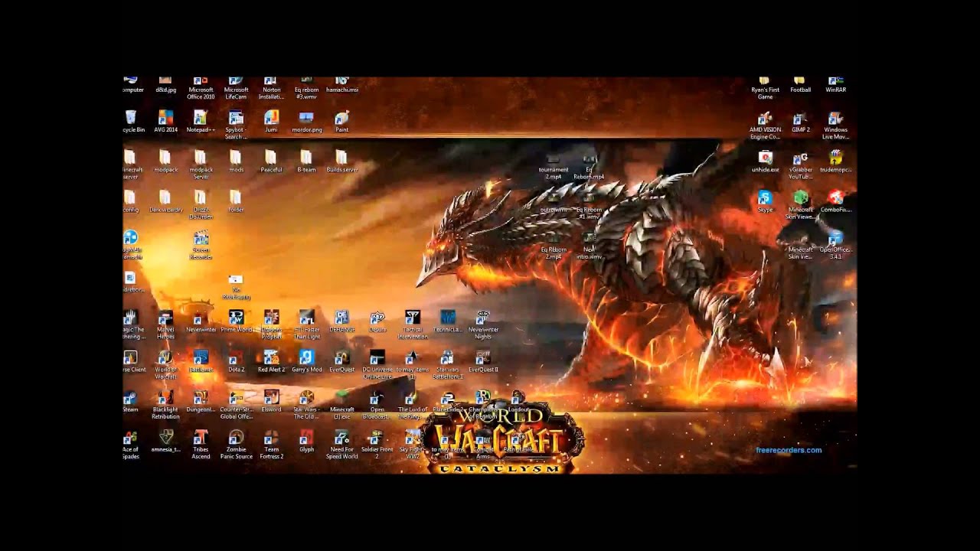Select the Marvel Heroes game shortcut
The width and height of the screenshot is (980, 551).
165,324
